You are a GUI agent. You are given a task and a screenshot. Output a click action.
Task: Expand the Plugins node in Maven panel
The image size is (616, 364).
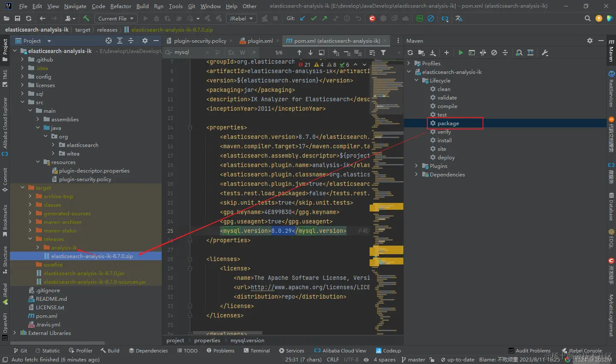[416, 166]
